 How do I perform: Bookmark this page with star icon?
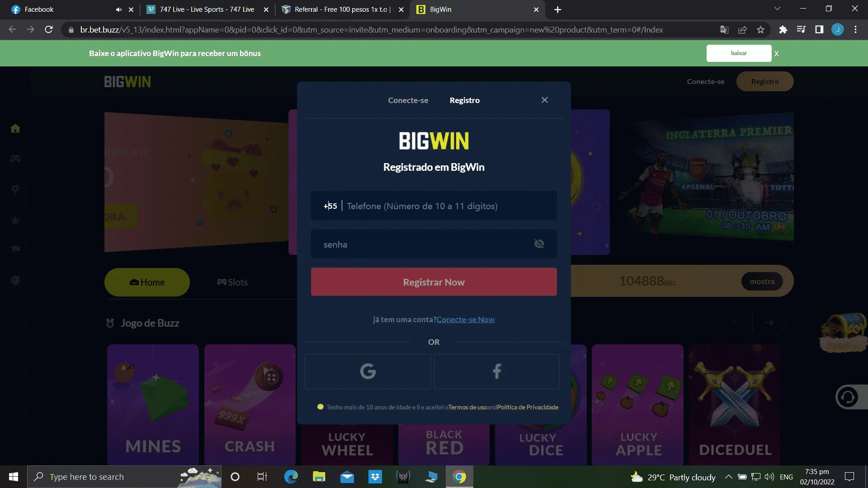[x=760, y=30]
